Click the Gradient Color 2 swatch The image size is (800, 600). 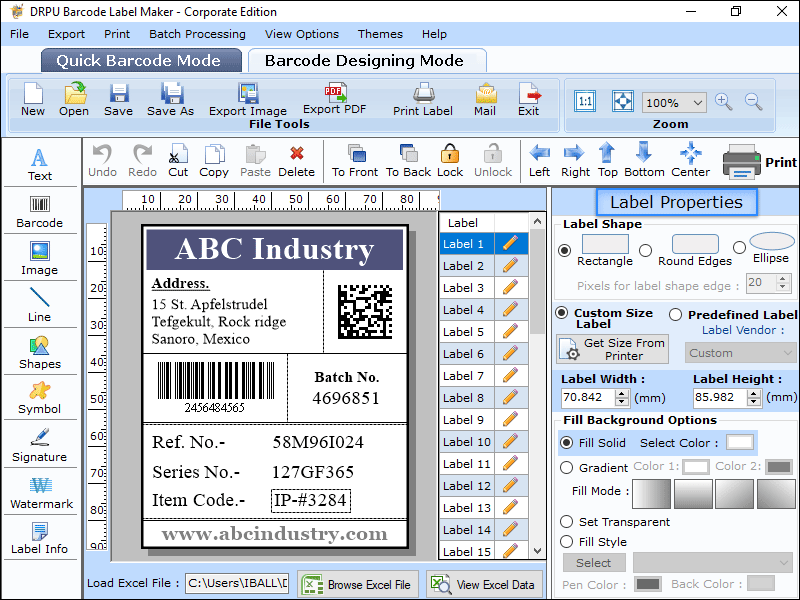(x=779, y=467)
